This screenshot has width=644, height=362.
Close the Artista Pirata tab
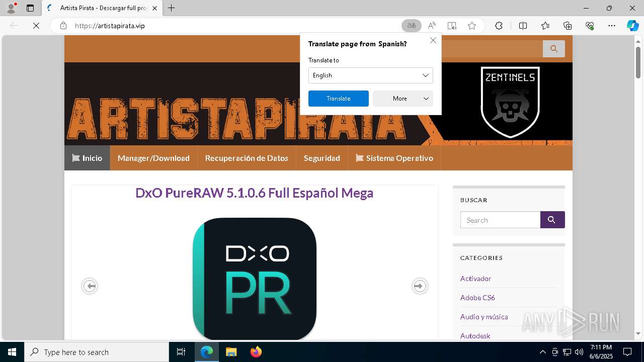pos(154,8)
